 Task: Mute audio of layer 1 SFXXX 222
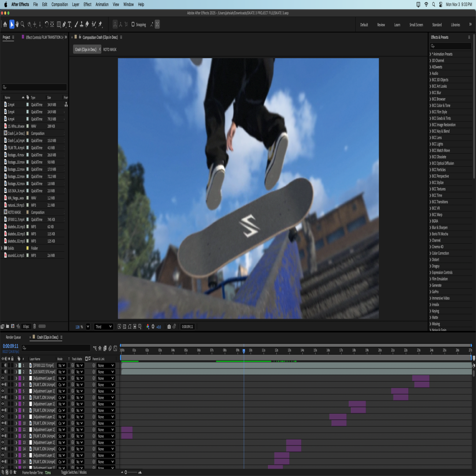pyautogui.click(x=6, y=365)
